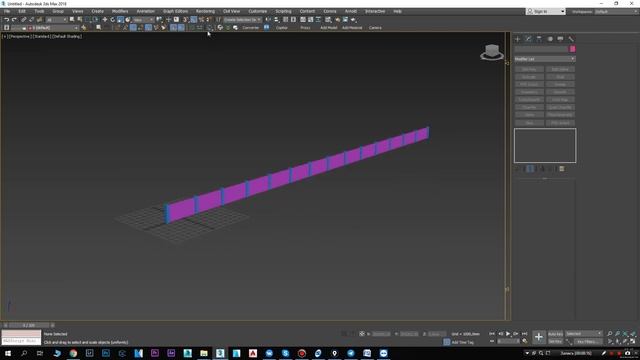The height and width of the screenshot is (360, 640).
Task: Open the Rendering menu
Action: tap(205, 11)
